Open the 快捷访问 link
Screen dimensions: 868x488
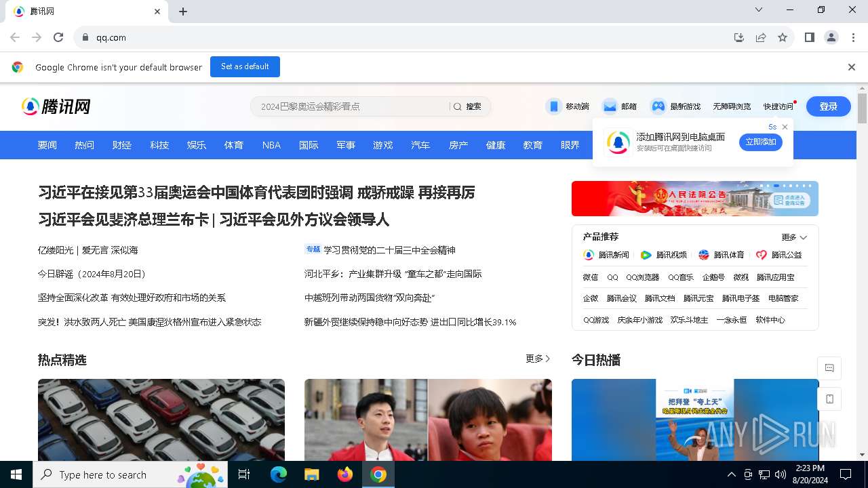(x=778, y=106)
